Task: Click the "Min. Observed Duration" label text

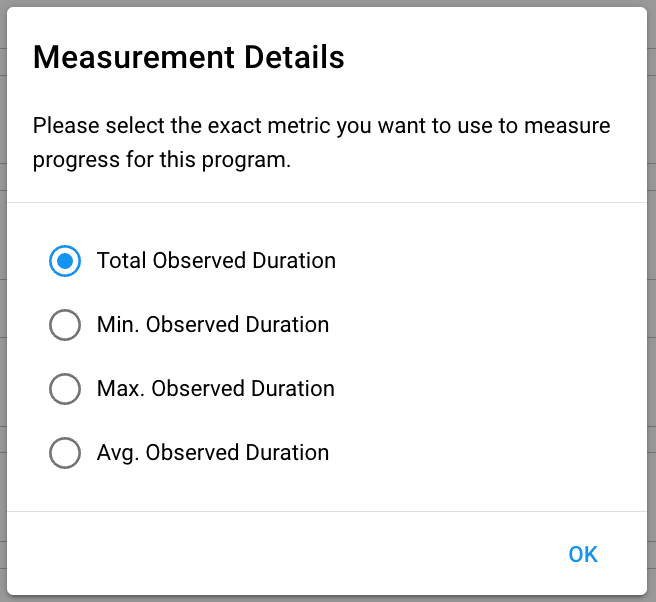Action: coord(213,325)
